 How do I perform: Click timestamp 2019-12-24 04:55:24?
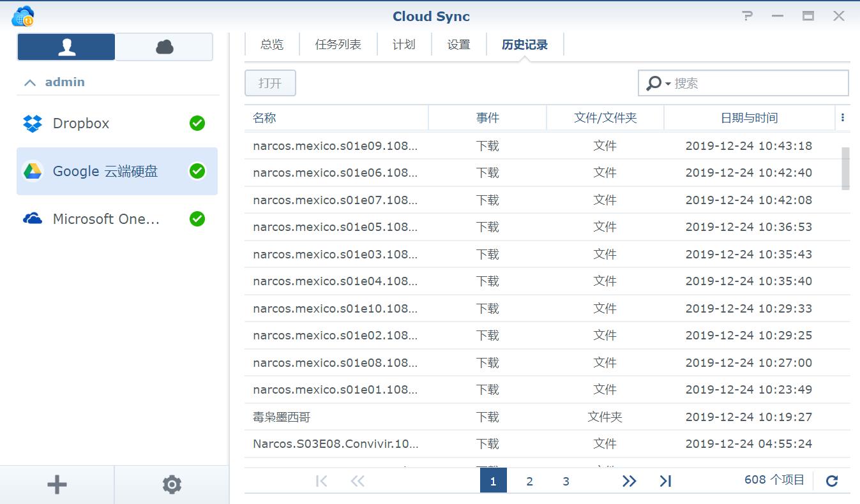[x=749, y=444]
